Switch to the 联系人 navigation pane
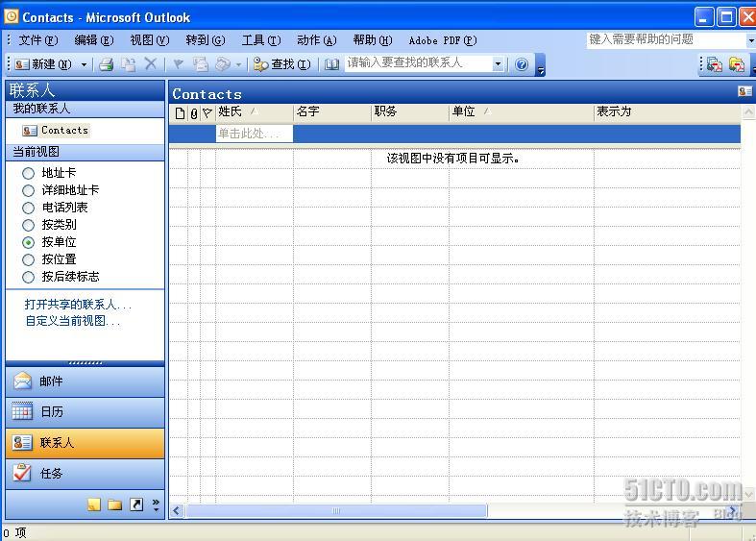 tap(85, 443)
